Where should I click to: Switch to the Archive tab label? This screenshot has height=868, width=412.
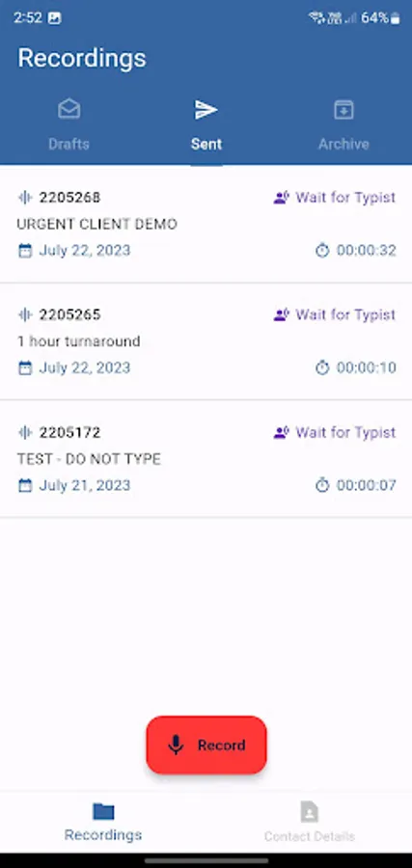click(343, 144)
